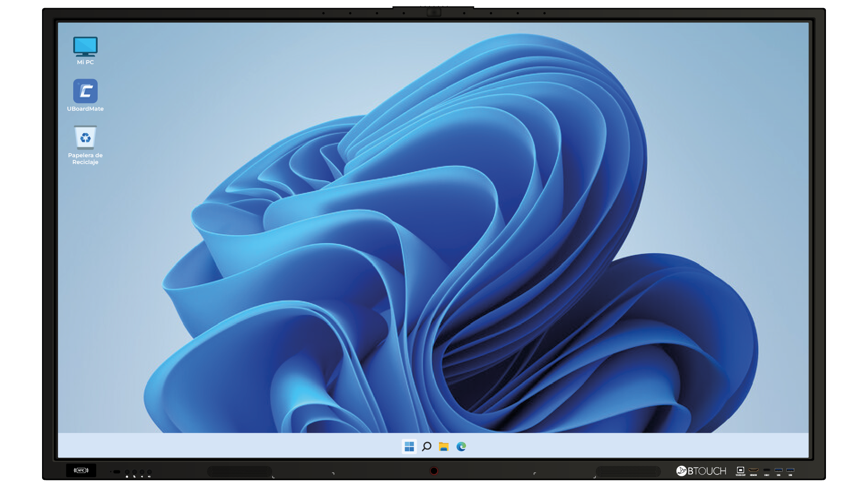Click the USB C port
Image resolution: width=868 pixels, height=488 pixels.
[x=766, y=470]
